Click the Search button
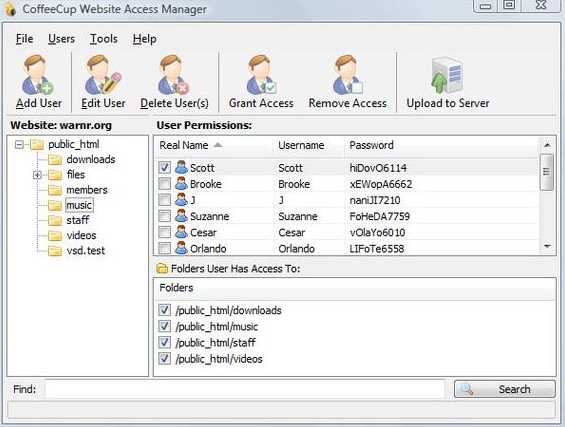Screen dimensions: 565x427 click(x=504, y=389)
